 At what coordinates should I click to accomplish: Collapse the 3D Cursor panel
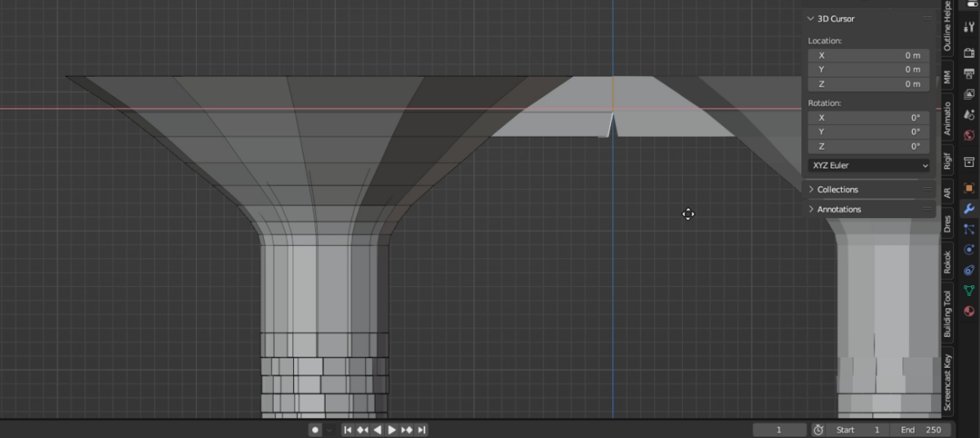click(811, 18)
